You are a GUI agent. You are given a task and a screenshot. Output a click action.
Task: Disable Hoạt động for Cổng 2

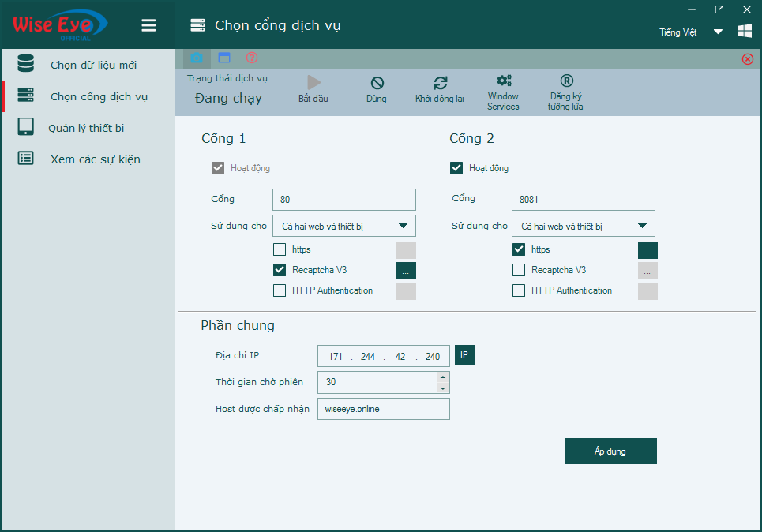pyautogui.click(x=456, y=167)
